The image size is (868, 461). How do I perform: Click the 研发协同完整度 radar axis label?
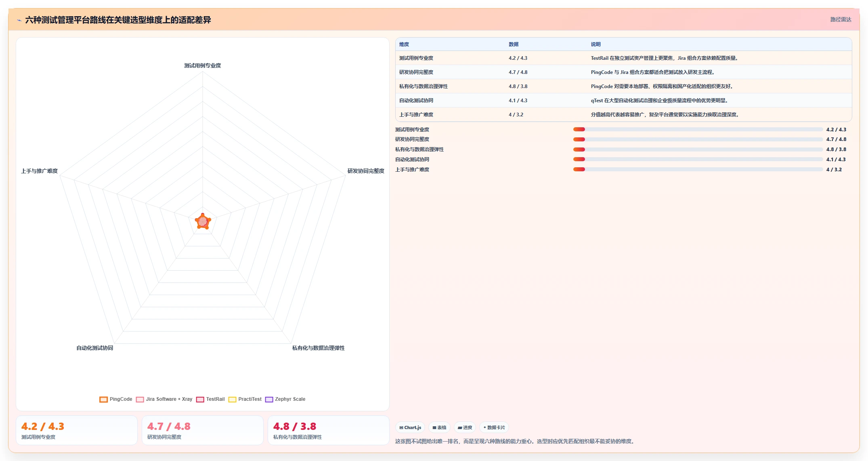pyautogui.click(x=366, y=171)
